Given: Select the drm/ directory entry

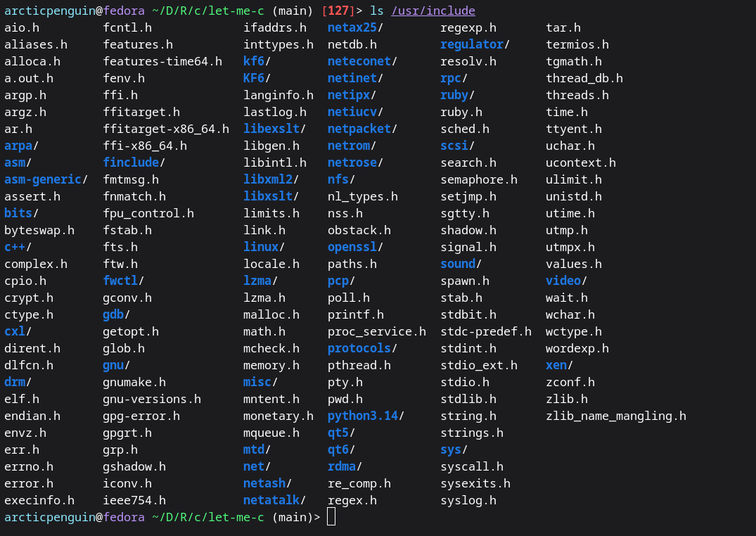Looking at the screenshot, I should (18, 382).
